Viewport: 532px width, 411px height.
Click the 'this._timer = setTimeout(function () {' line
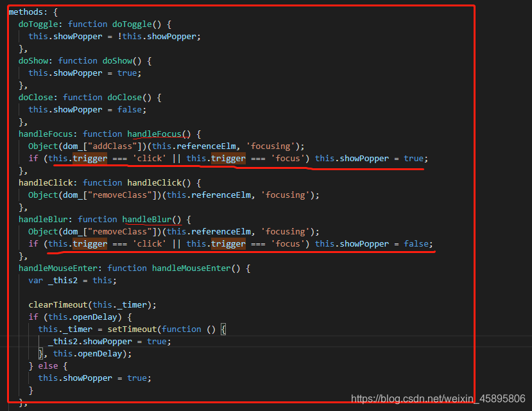[132, 330]
